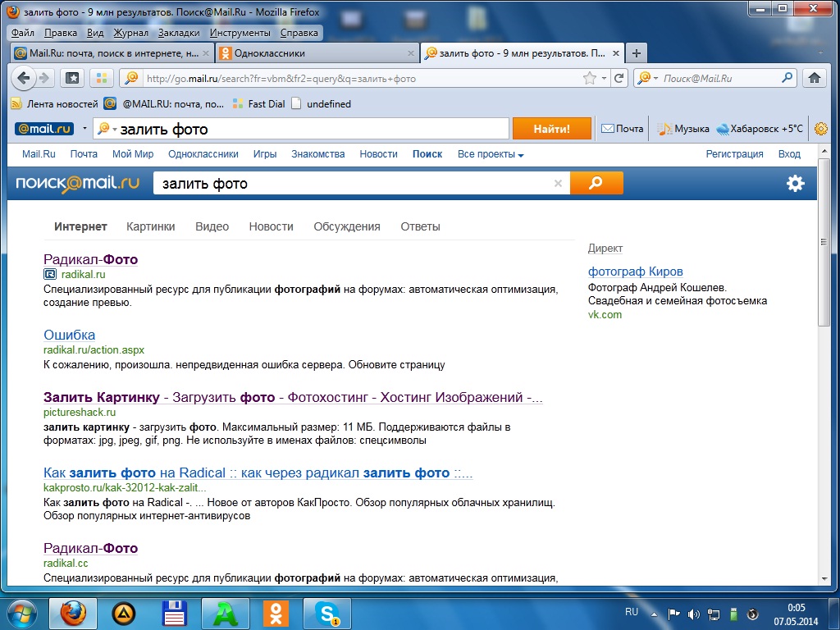Click the radikal.ru favicon under first result
The image size is (840, 630).
pos(49,274)
